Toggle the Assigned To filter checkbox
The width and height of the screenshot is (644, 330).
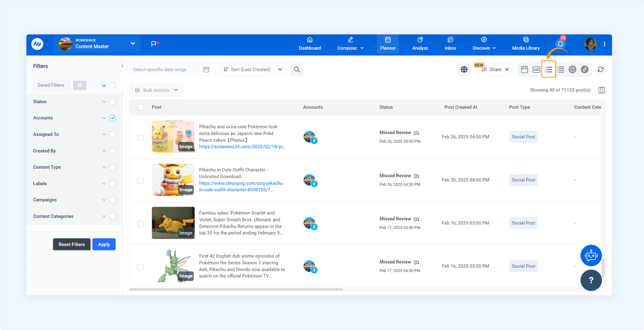112,134
